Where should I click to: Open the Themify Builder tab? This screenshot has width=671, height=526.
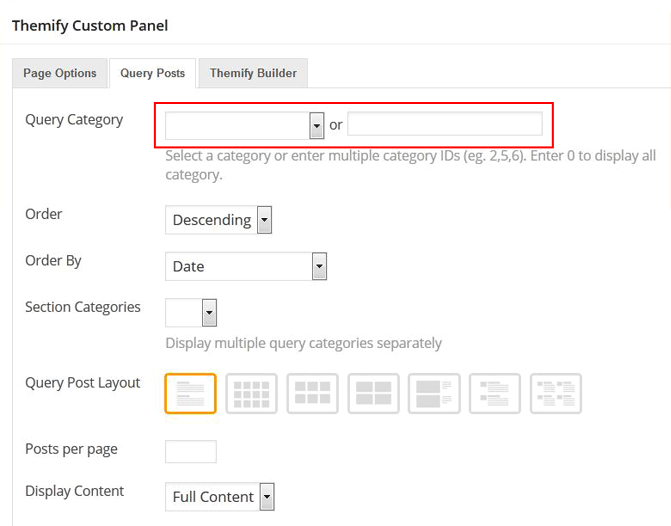pos(254,73)
